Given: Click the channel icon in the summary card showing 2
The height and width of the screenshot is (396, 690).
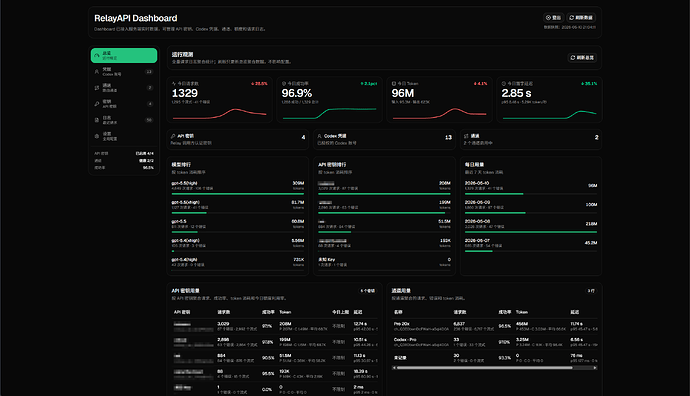Looking at the screenshot, I should [466, 136].
